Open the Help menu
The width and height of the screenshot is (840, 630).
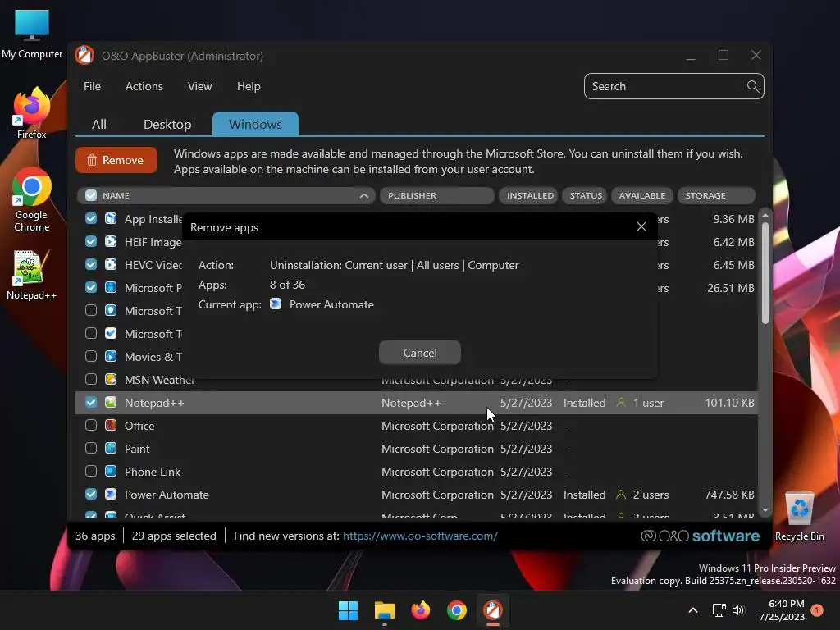[249, 86]
